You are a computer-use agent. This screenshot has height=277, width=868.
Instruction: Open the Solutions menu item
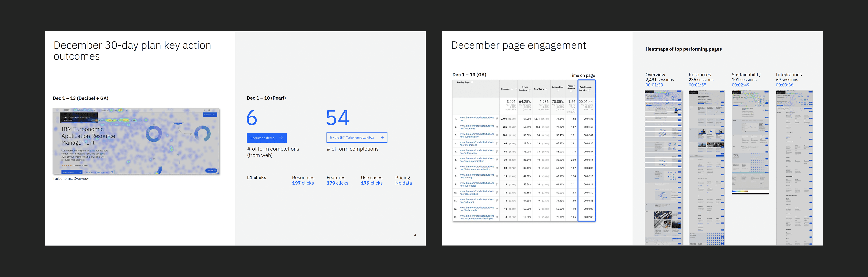click(92, 110)
